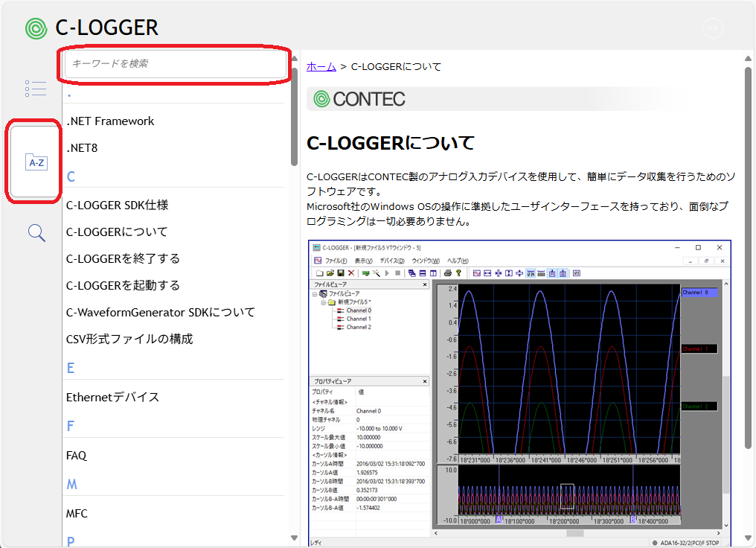Select the Ethernetデバイス index entry
Viewport: 756px width, 548px height.
pyautogui.click(x=112, y=397)
